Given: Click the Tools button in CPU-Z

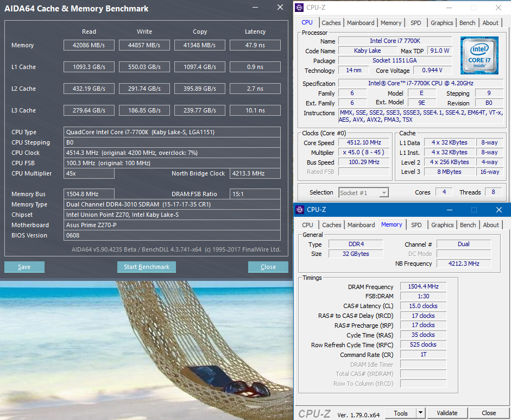Looking at the screenshot, I should pos(401,413).
